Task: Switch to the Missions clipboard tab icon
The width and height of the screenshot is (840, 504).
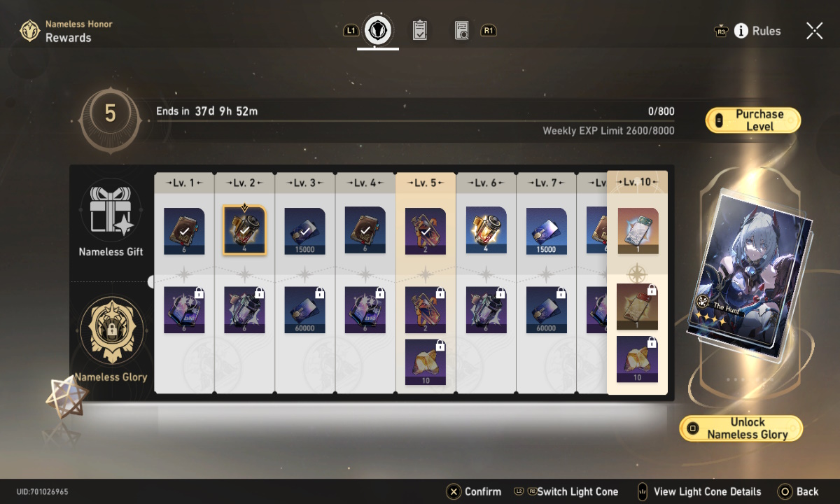Action: click(x=420, y=30)
